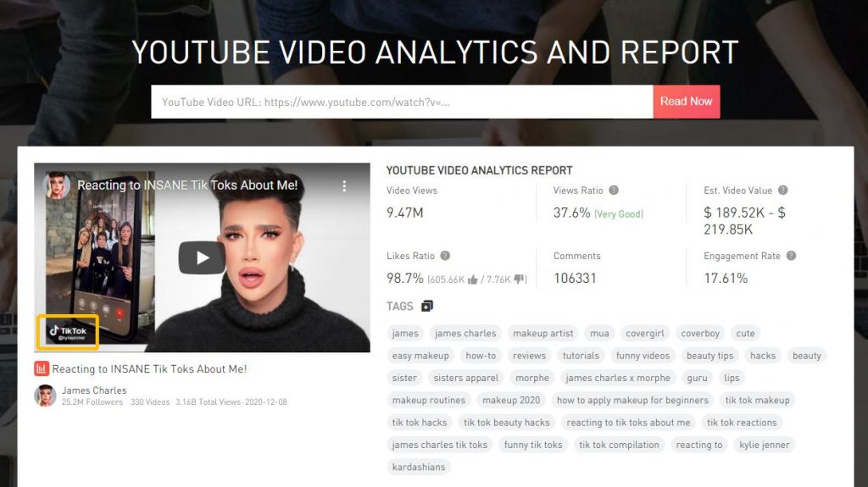Select the 'mua' tag
The image size is (868, 487).
pyautogui.click(x=599, y=333)
